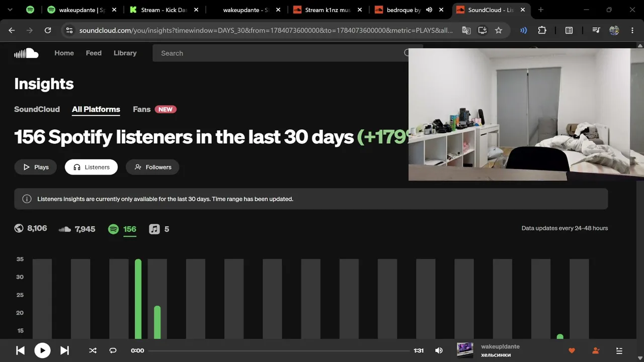
Task: Open the Chrome three-dot menu
Action: click(632, 30)
